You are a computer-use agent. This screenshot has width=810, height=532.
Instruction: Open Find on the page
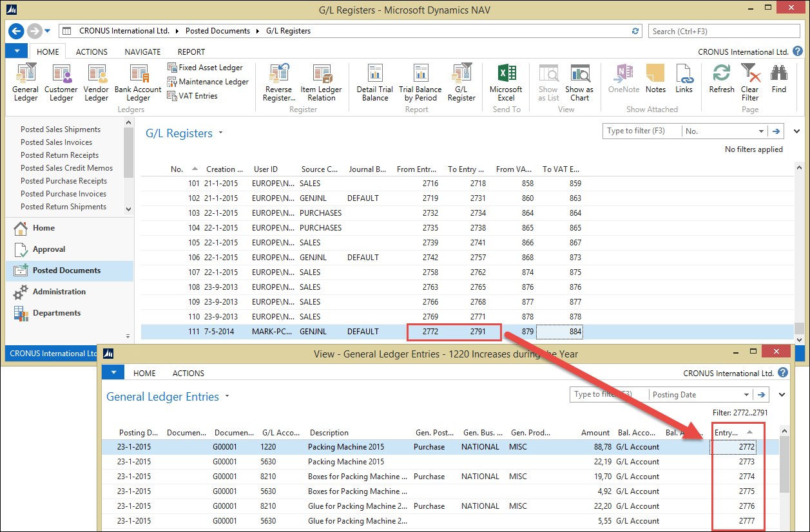point(779,82)
